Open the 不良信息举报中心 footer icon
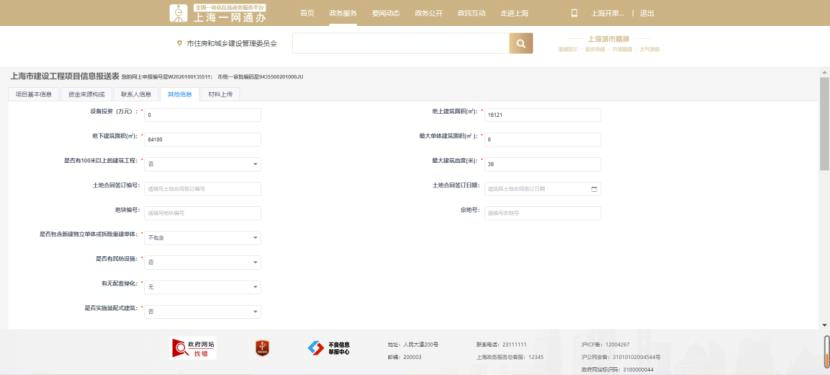Image resolution: width=830 pixels, height=375 pixels. pyautogui.click(x=329, y=348)
